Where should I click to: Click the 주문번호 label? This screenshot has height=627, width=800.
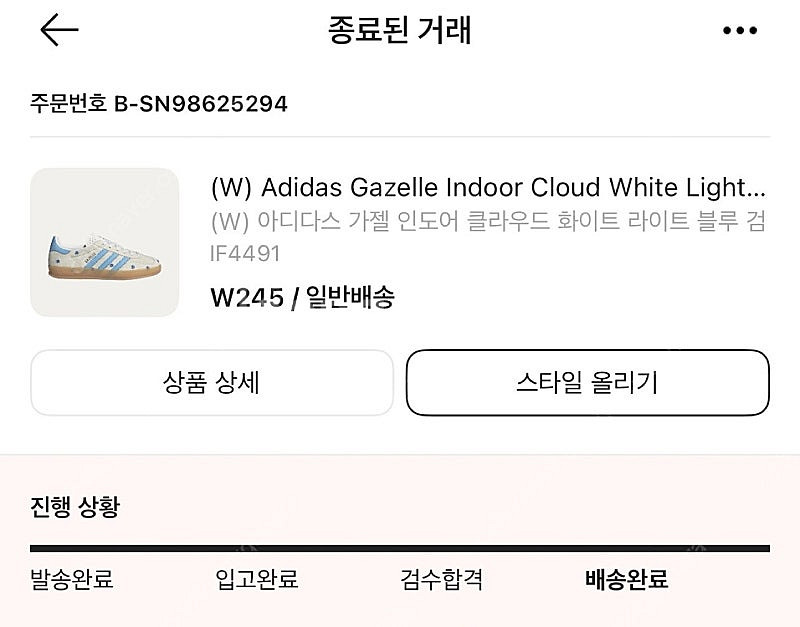click(x=68, y=104)
